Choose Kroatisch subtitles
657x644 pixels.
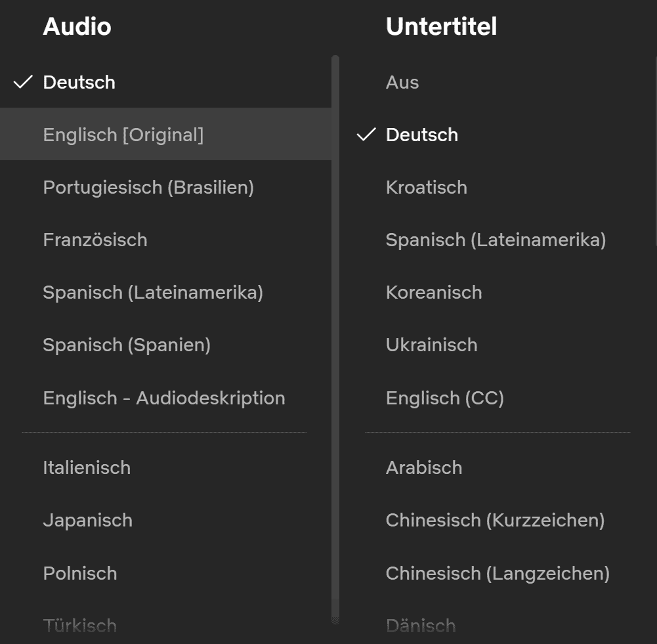click(427, 187)
